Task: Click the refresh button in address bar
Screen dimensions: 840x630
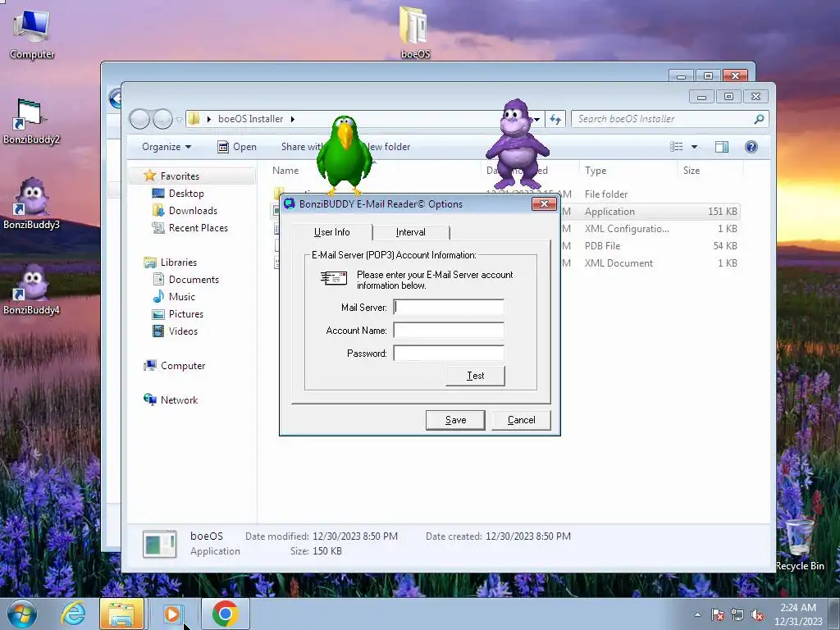Action: [555, 120]
